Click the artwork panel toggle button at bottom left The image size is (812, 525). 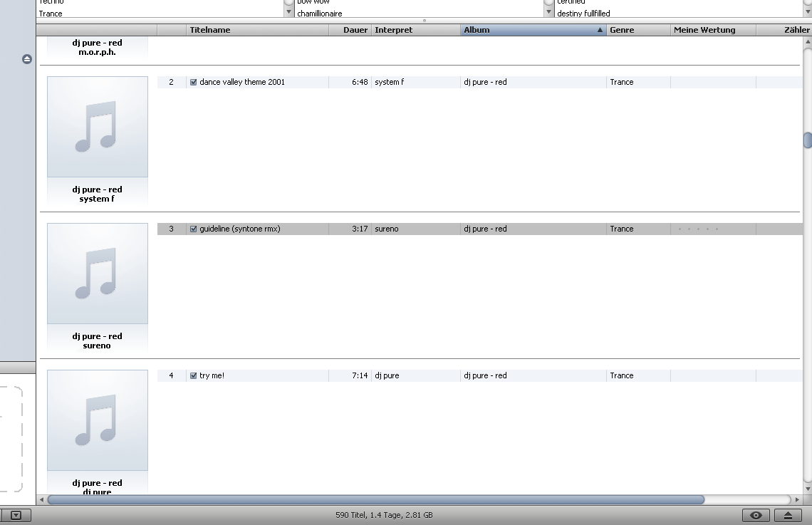tap(16, 515)
